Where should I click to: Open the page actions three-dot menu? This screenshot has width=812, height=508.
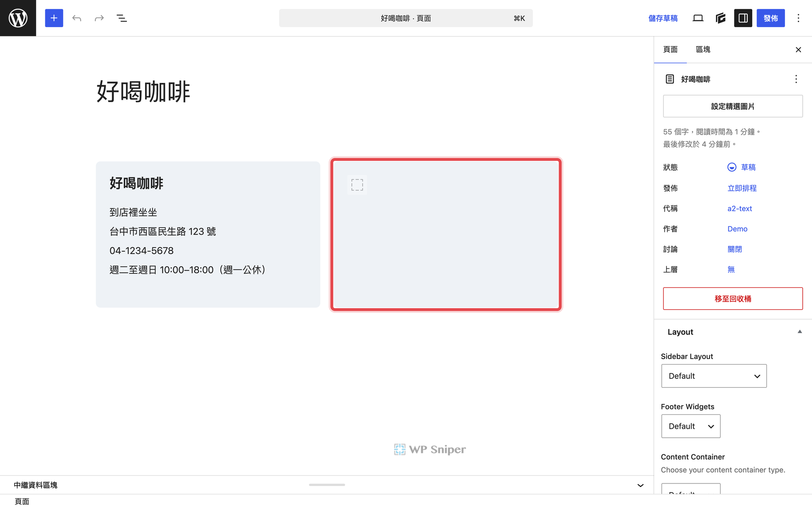click(x=796, y=79)
